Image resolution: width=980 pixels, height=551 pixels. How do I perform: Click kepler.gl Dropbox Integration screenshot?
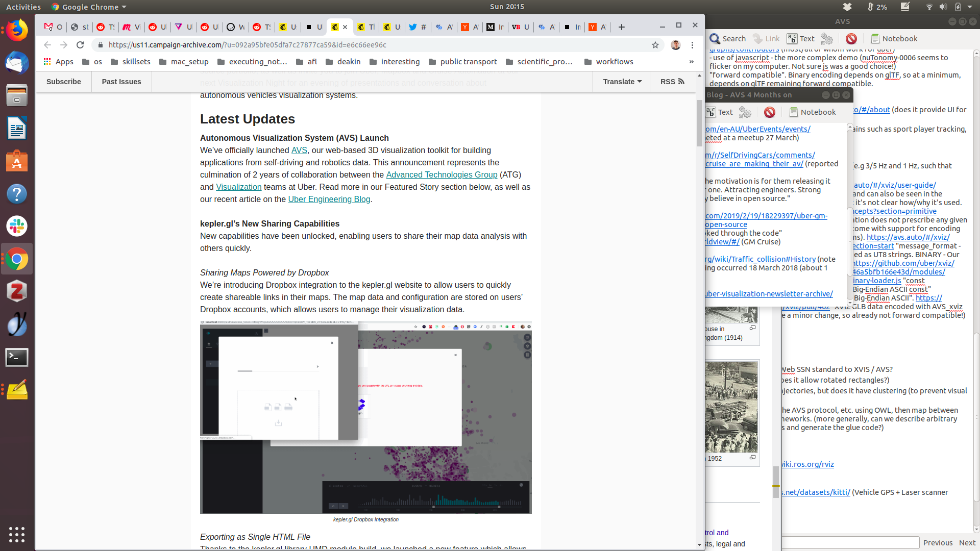pyautogui.click(x=365, y=417)
